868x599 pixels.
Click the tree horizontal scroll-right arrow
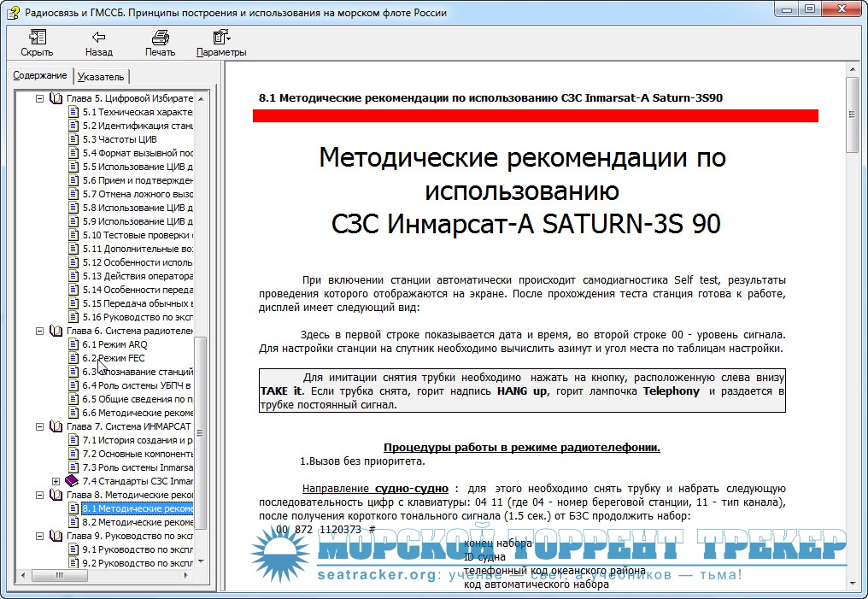pos(186,575)
